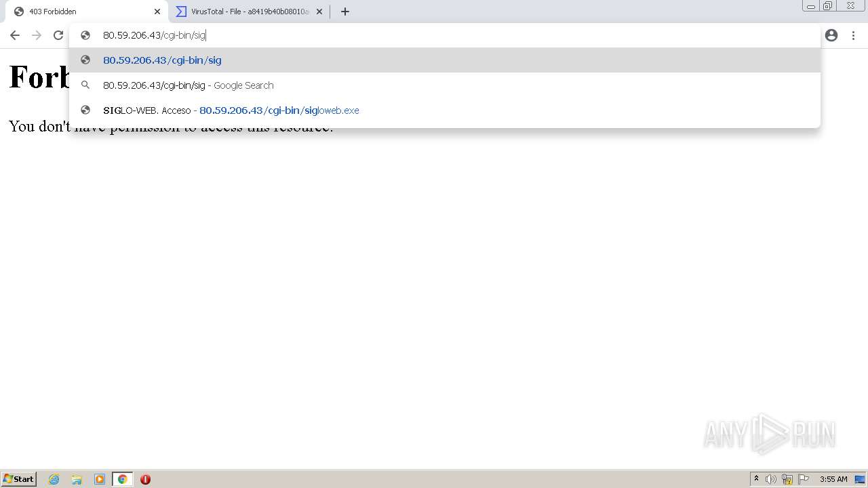Switch to the VirusTotal File tab

[x=249, y=12]
